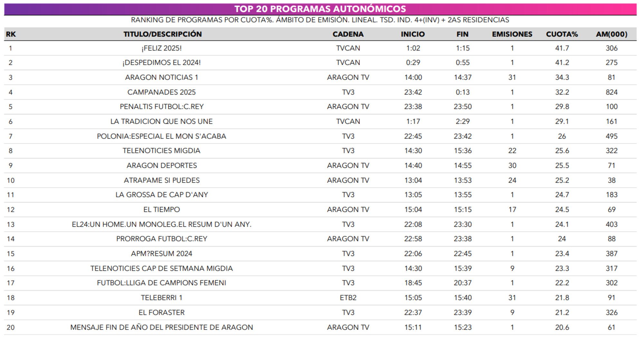
Task: Select the CADENA column header
Action: point(348,34)
